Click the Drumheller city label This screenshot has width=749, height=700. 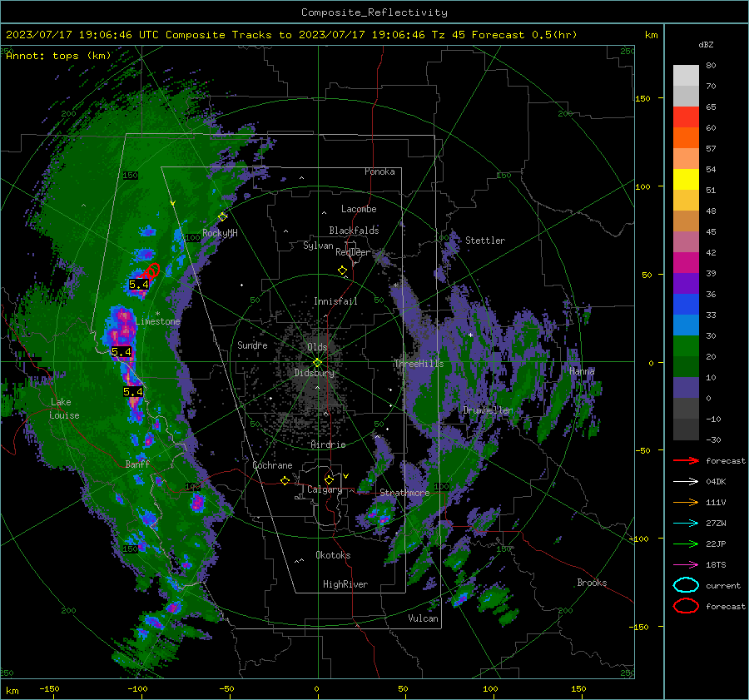pos(488,410)
